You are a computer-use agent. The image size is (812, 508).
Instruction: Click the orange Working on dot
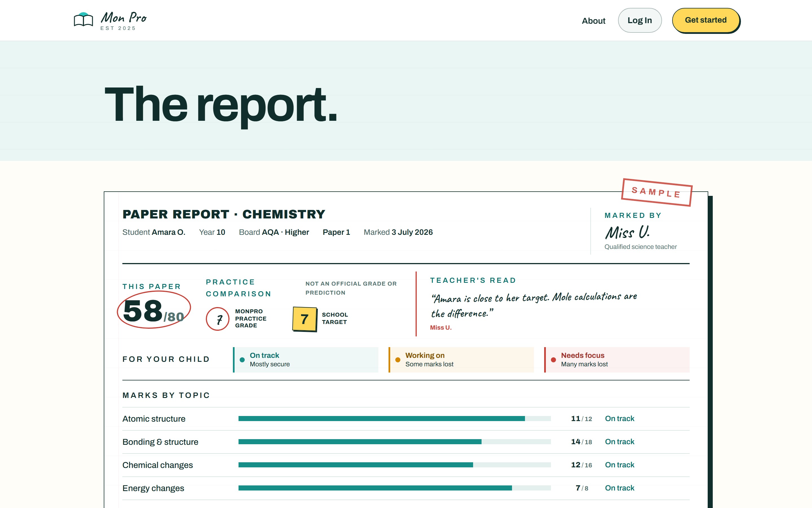(x=398, y=360)
